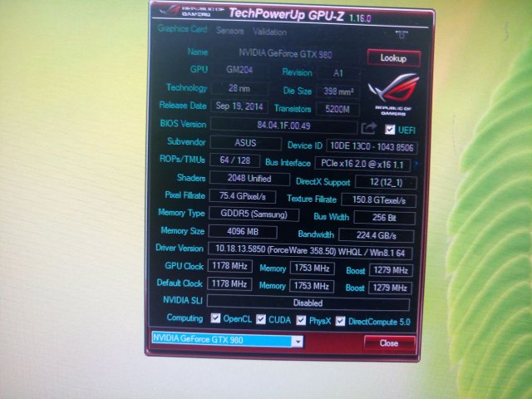Click the DirectX Support field 12 (12_1)

(x=386, y=182)
